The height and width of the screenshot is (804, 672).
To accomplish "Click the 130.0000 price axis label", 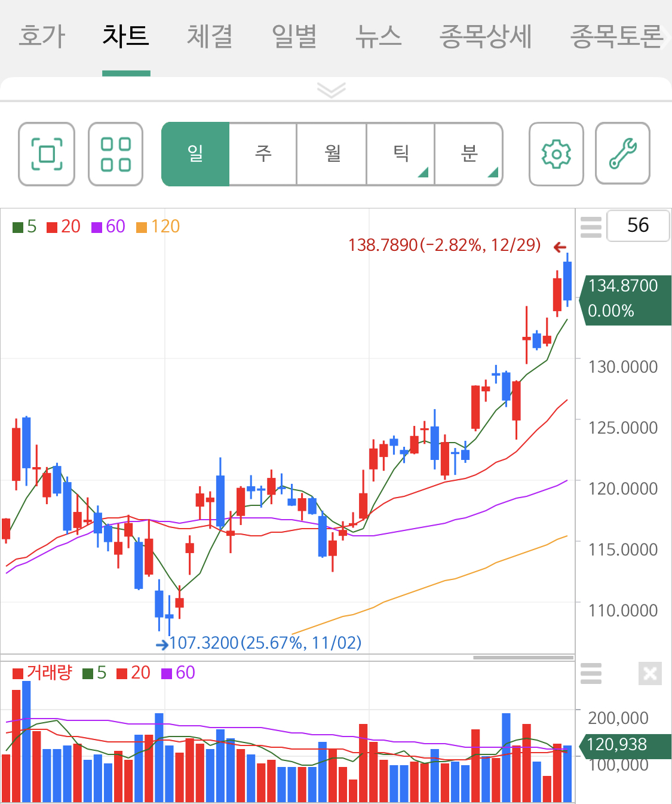I will click(623, 367).
